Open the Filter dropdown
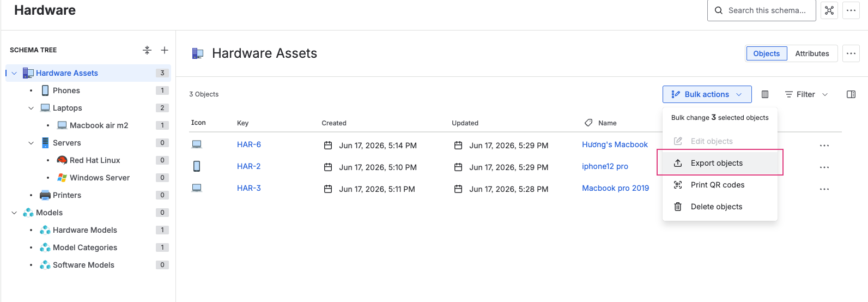868x302 pixels. [x=806, y=94]
